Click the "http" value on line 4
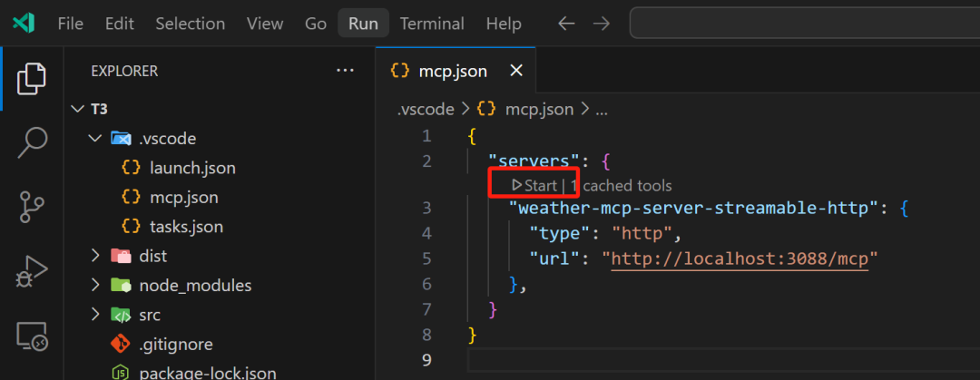980x380 pixels. point(642,234)
